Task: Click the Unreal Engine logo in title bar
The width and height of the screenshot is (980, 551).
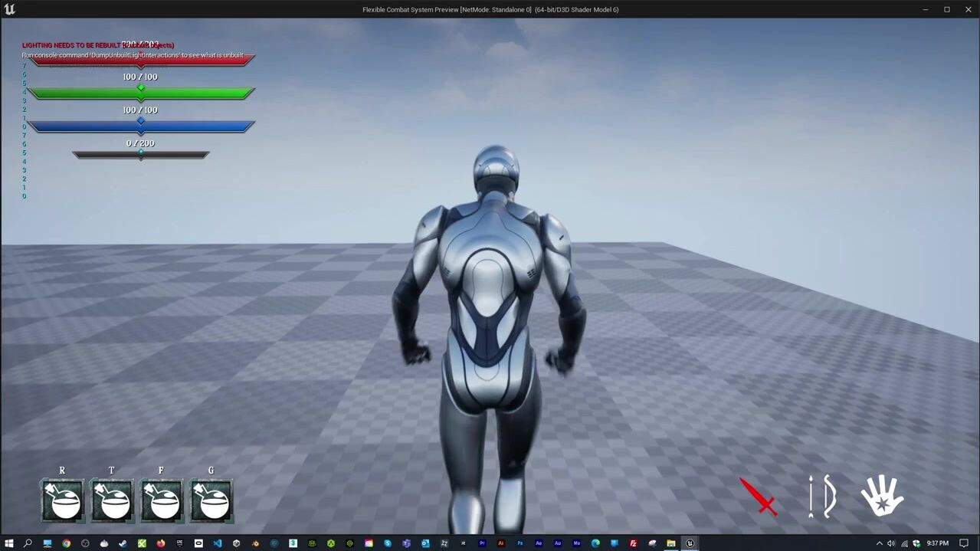Action: [9, 9]
